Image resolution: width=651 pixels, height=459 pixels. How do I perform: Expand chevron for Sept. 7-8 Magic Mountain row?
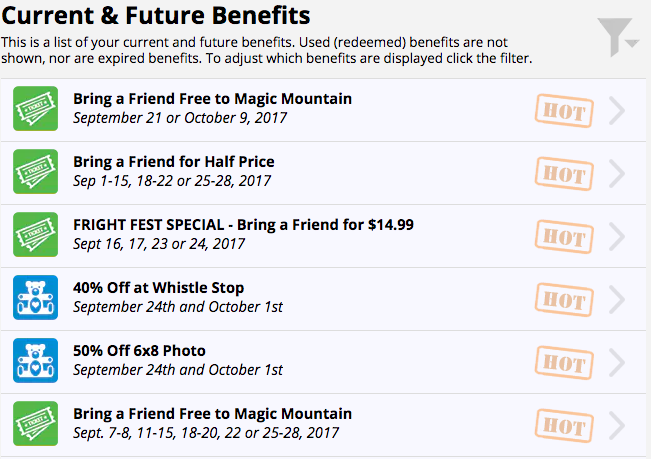pos(617,425)
